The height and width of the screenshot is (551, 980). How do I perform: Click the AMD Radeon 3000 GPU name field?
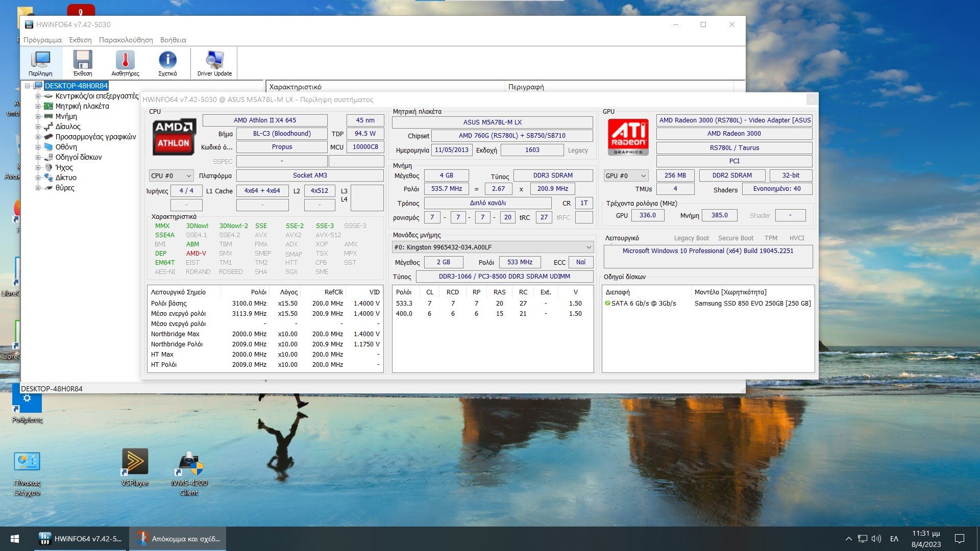coord(734,134)
